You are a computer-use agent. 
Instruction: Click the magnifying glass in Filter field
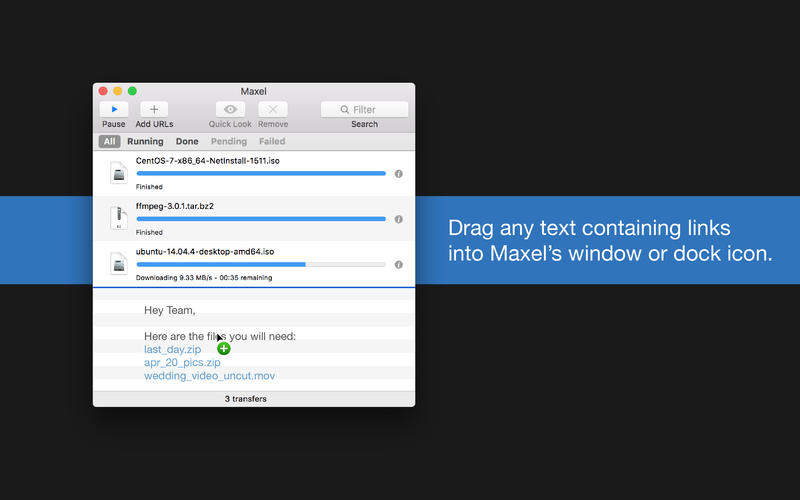(345, 110)
